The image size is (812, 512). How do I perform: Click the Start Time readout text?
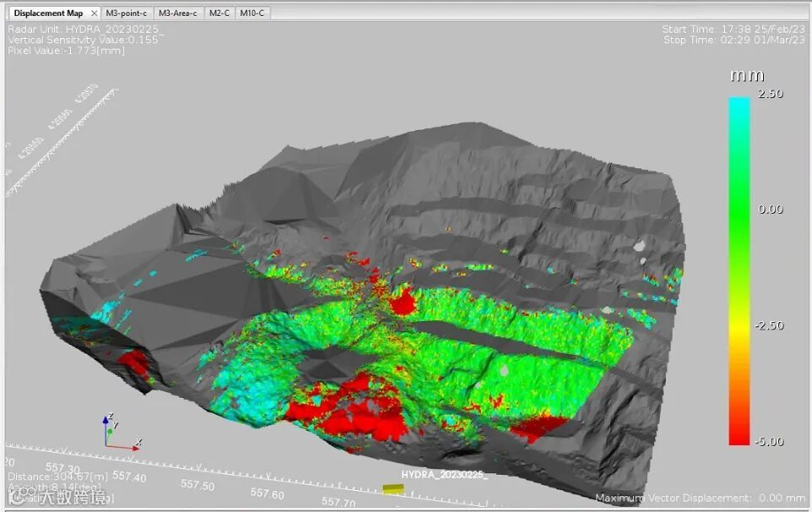pos(733,29)
